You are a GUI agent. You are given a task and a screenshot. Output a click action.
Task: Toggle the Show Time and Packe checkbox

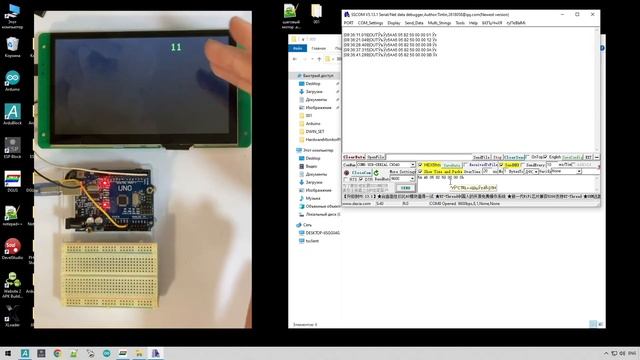(420, 171)
